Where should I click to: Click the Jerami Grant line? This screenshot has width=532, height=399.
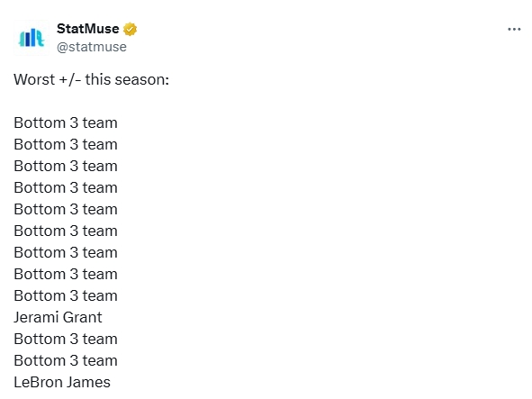coord(58,318)
